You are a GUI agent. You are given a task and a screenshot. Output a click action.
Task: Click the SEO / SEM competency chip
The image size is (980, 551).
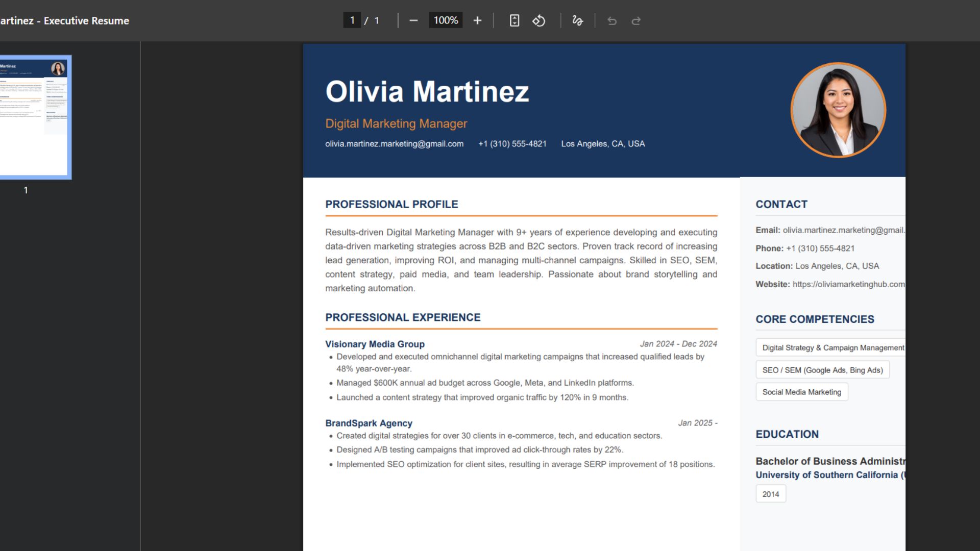822,370
